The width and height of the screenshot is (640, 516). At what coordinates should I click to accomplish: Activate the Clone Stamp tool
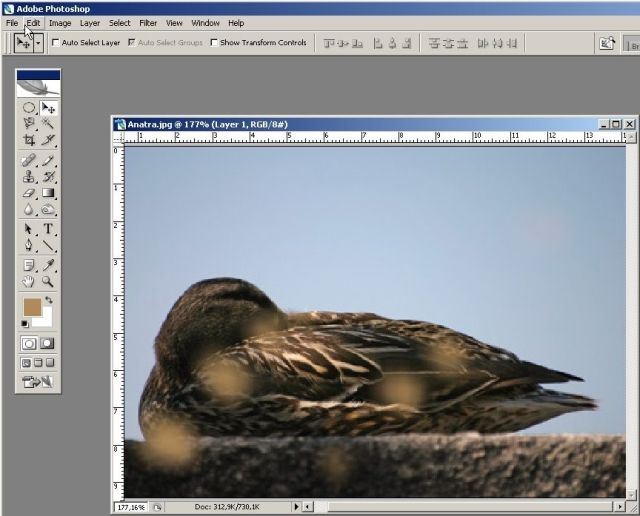coord(29,177)
